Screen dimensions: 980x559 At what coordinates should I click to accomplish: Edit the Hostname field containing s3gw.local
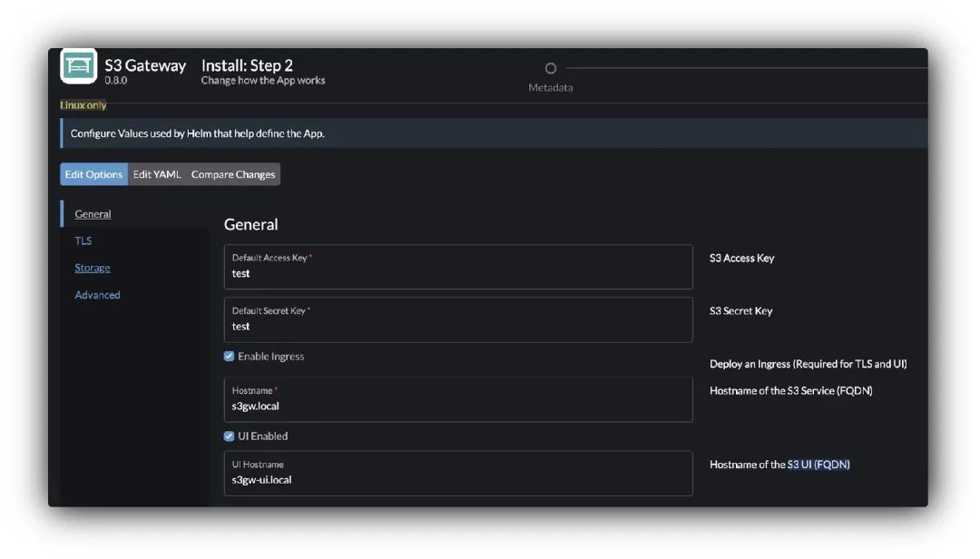click(458, 399)
